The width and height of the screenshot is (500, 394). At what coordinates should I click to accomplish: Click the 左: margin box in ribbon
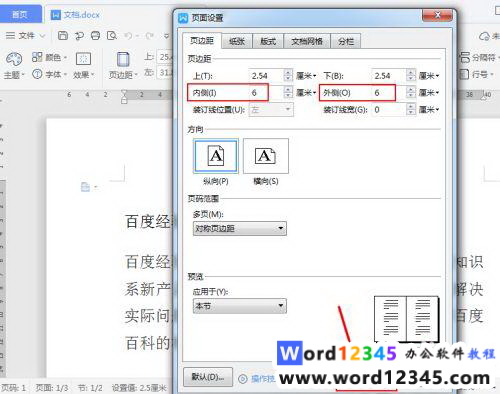click(x=165, y=72)
